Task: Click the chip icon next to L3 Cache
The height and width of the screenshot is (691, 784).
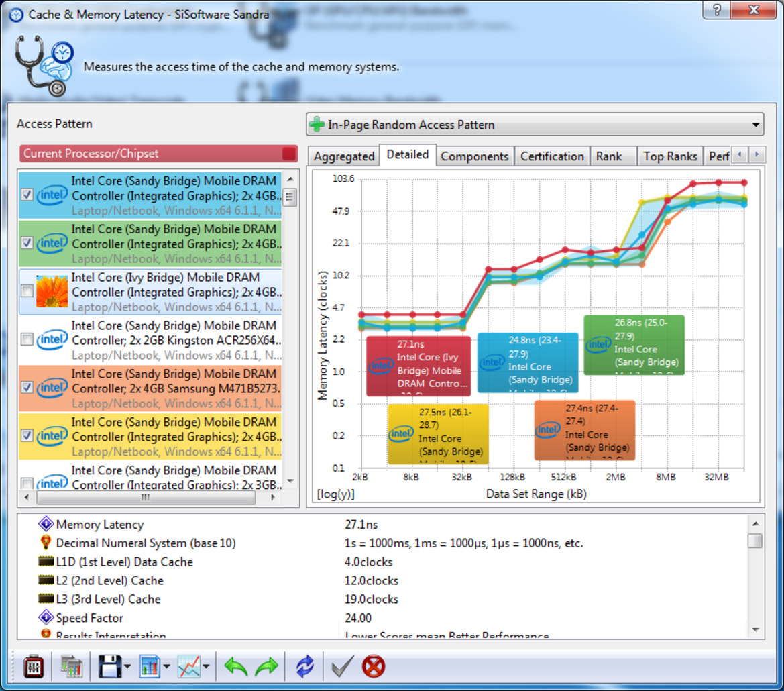Action: tap(46, 598)
